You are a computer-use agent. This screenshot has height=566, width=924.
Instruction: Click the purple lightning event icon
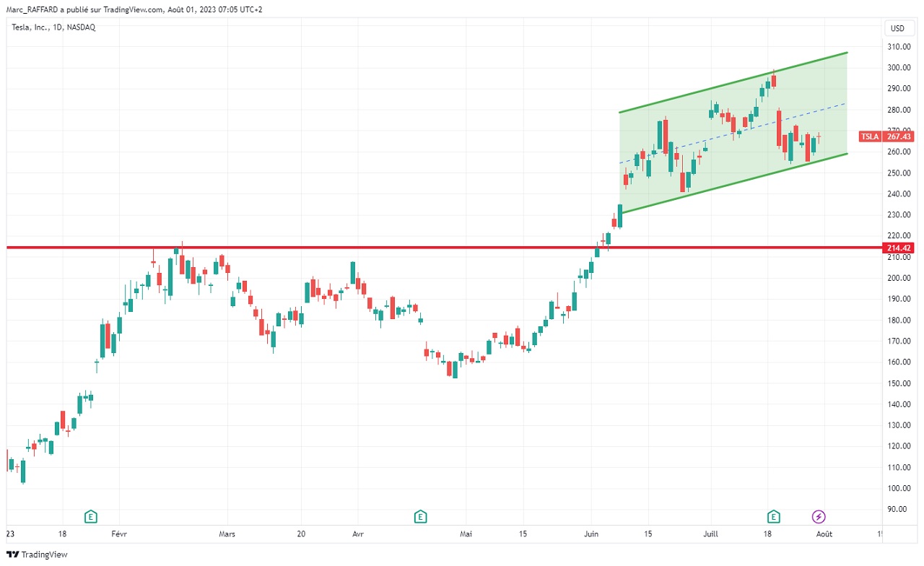click(x=819, y=516)
